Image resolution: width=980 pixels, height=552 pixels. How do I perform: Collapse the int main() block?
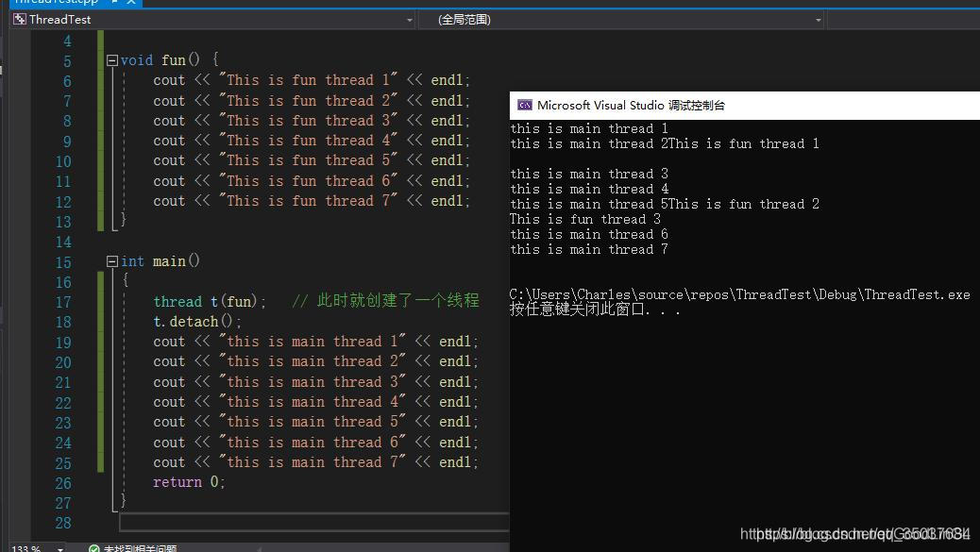pos(112,261)
